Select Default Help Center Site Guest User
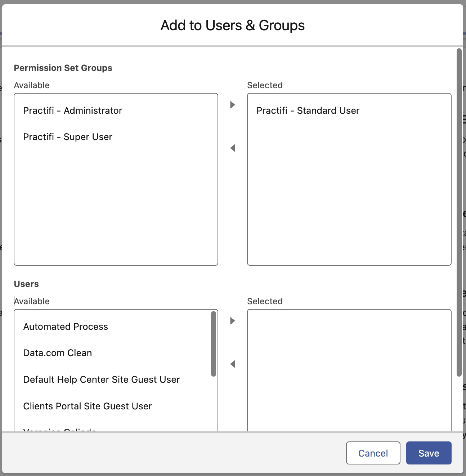Viewport: 466px width, 476px height. coord(113,380)
